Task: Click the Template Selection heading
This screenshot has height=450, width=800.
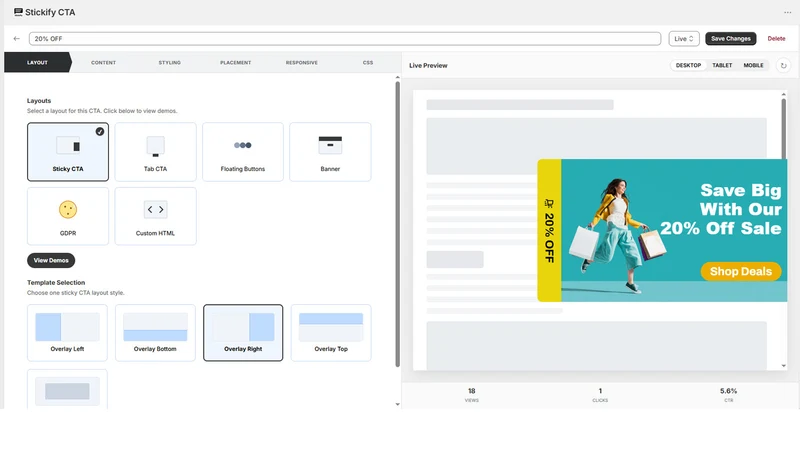Action: click(x=56, y=283)
